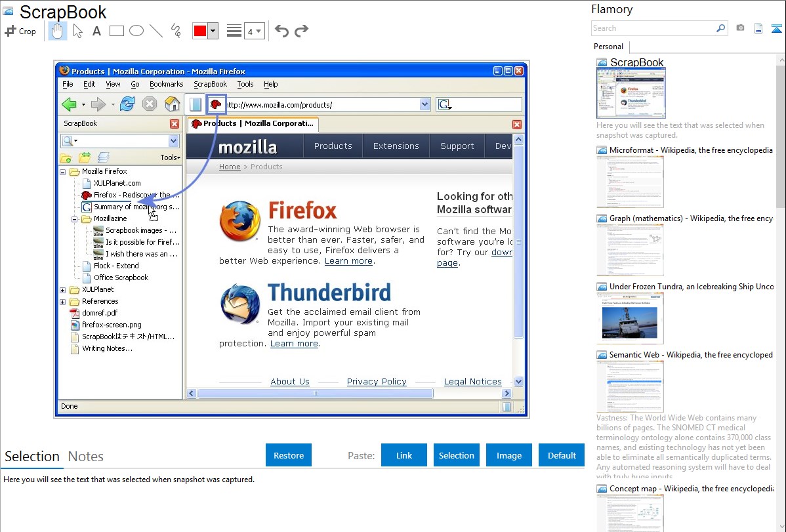Open the ScrapBook menu in Firefox
The width and height of the screenshot is (786, 532).
(x=211, y=84)
